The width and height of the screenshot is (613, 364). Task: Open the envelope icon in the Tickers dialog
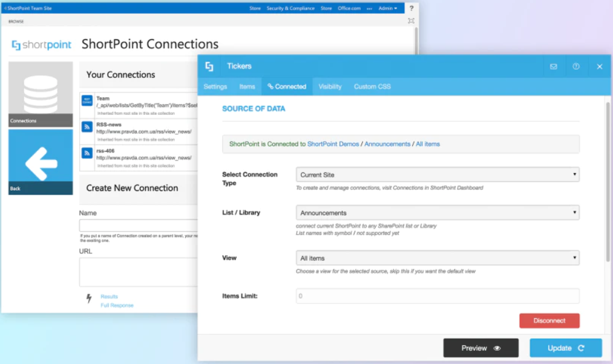coord(553,67)
